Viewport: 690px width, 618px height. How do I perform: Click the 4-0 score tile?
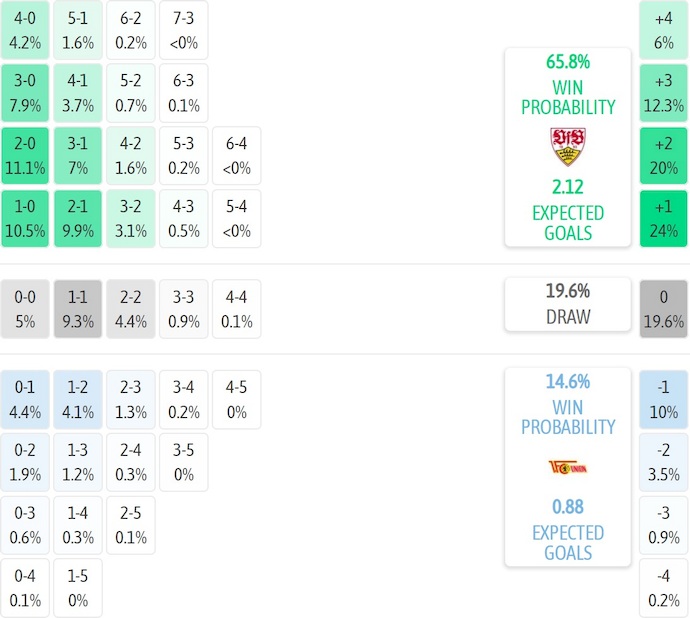pyautogui.click(x=26, y=31)
